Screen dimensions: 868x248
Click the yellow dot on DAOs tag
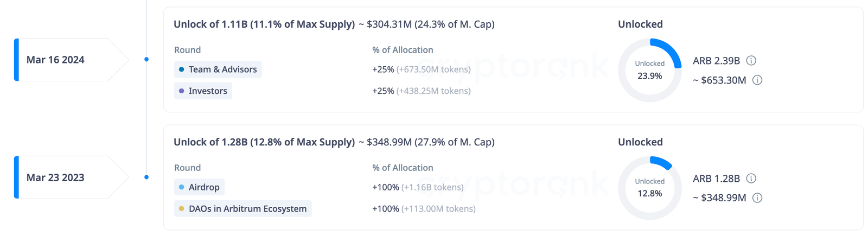[182, 209]
